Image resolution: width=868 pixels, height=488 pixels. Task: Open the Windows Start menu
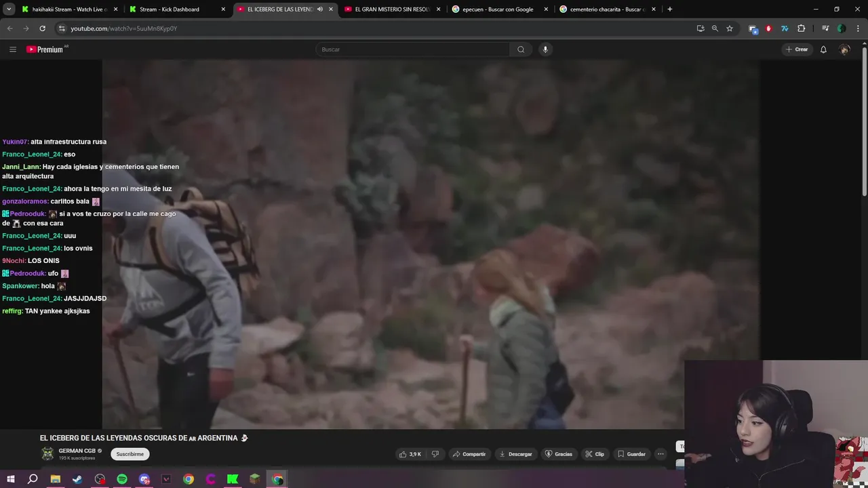[10, 479]
